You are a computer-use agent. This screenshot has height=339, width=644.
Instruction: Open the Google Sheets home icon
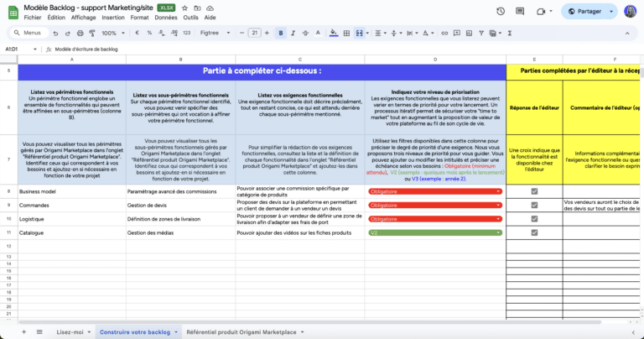[x=13, y=13]
